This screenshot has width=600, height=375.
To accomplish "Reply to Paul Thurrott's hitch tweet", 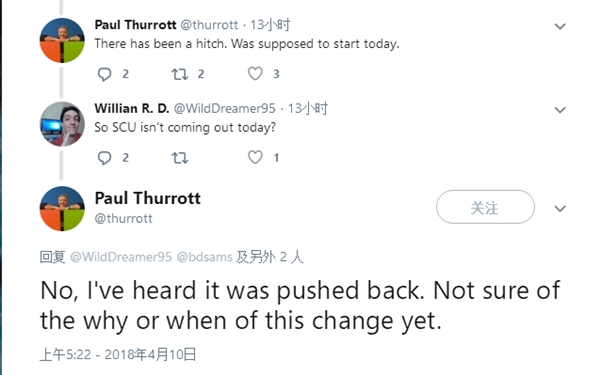I will [104, 74].
